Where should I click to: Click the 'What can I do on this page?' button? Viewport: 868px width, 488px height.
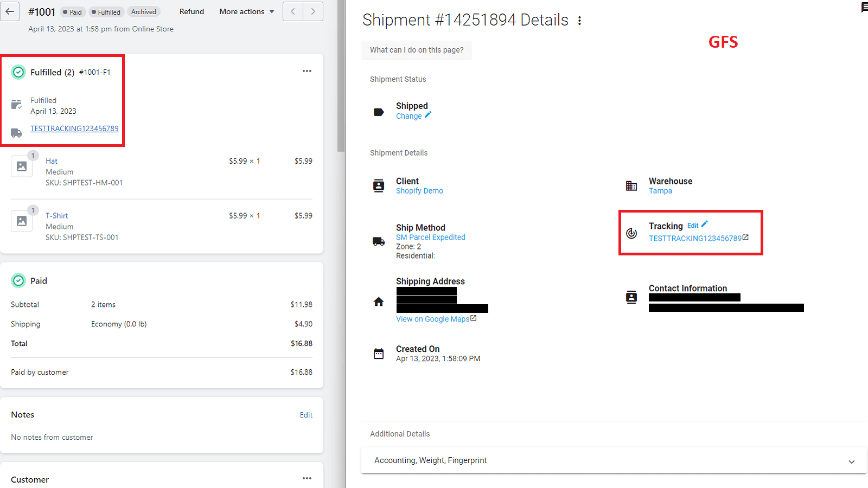coord(416,50)
